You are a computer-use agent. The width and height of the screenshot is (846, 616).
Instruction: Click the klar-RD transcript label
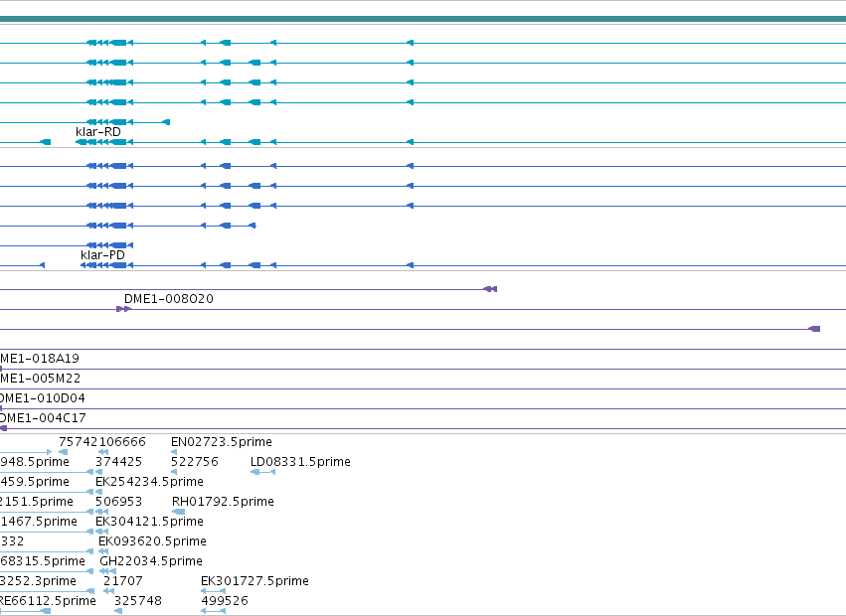point(98,132)
